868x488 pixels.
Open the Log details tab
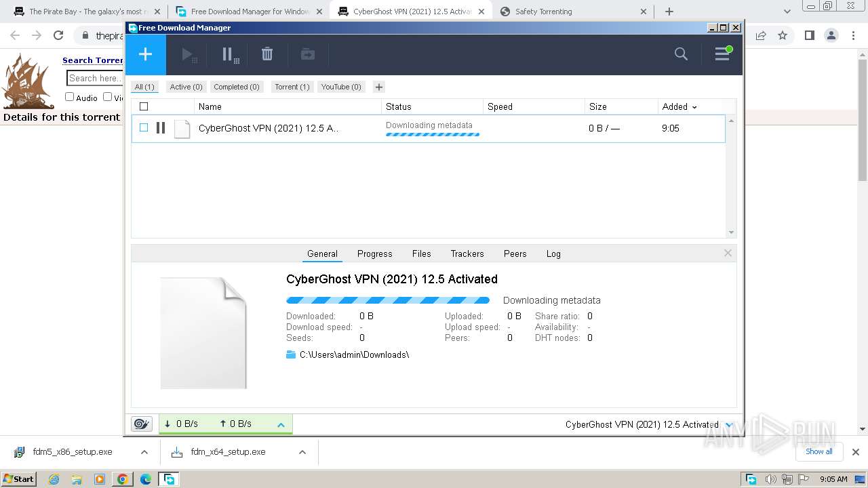coord(553,253)
